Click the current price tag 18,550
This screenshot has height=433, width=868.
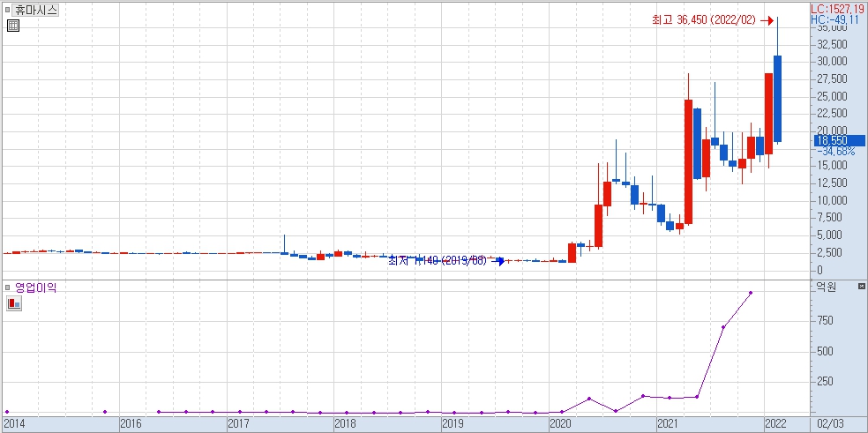click(839, 140)
